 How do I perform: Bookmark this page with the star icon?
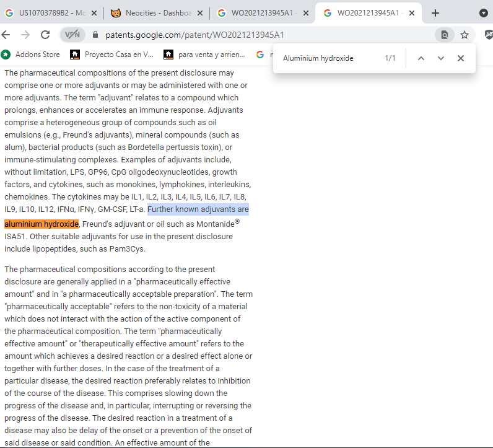coord(465,35)
